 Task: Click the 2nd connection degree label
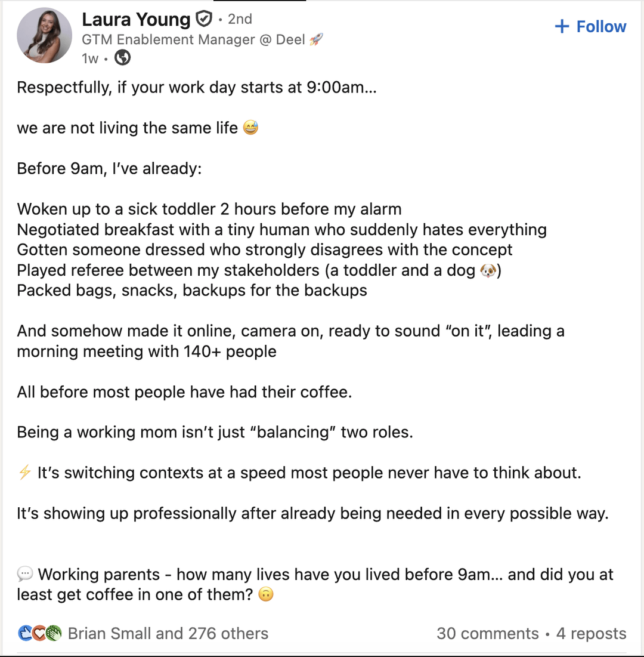coord(240,20)
